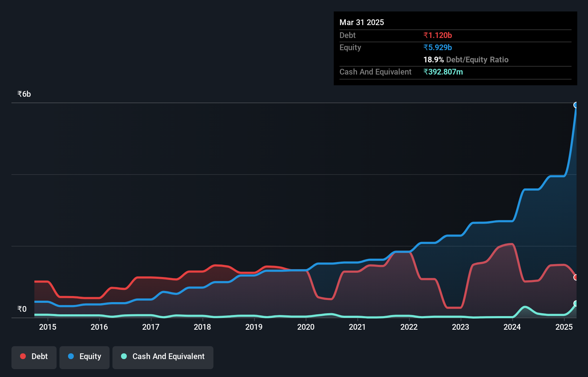Click the ₹6b y-axis label

(24, 94)
